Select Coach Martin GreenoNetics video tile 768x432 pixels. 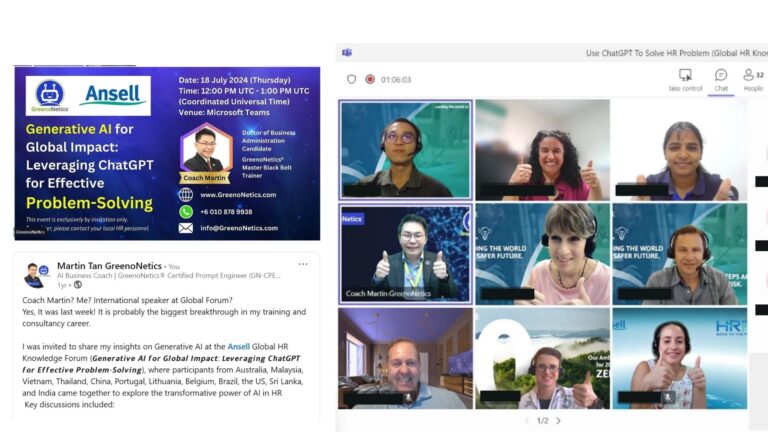point(405,253)
